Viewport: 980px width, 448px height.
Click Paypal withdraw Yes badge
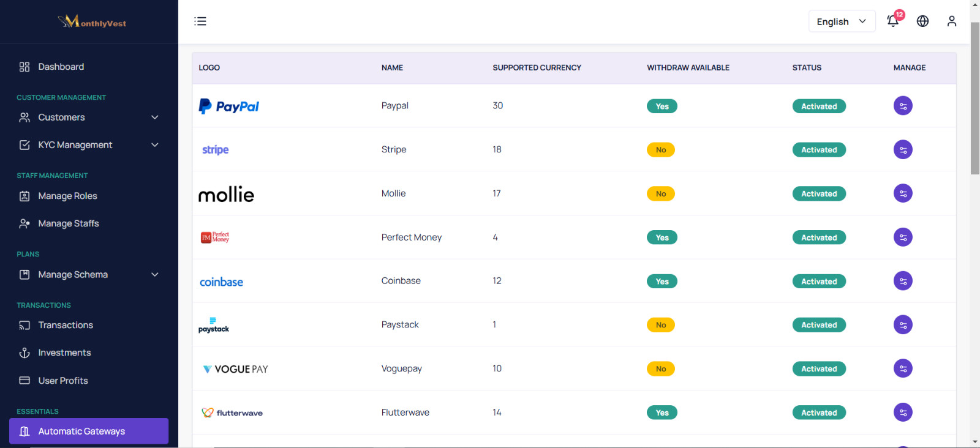pos(662,106)
